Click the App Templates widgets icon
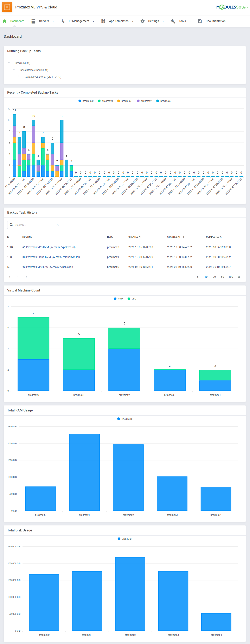This screenshot has height=644, width=250. tap(103, 21)
